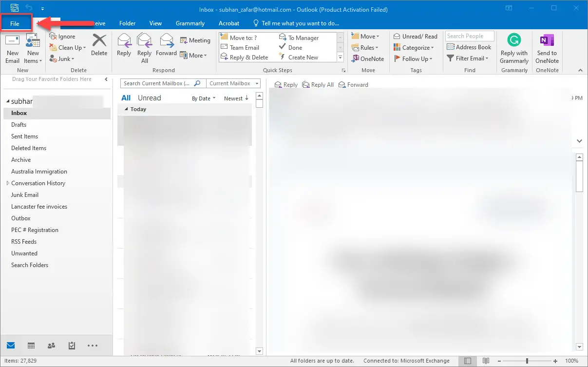Apply the Done quick step
The image size is (588, 367).
(x=290, y=47)
